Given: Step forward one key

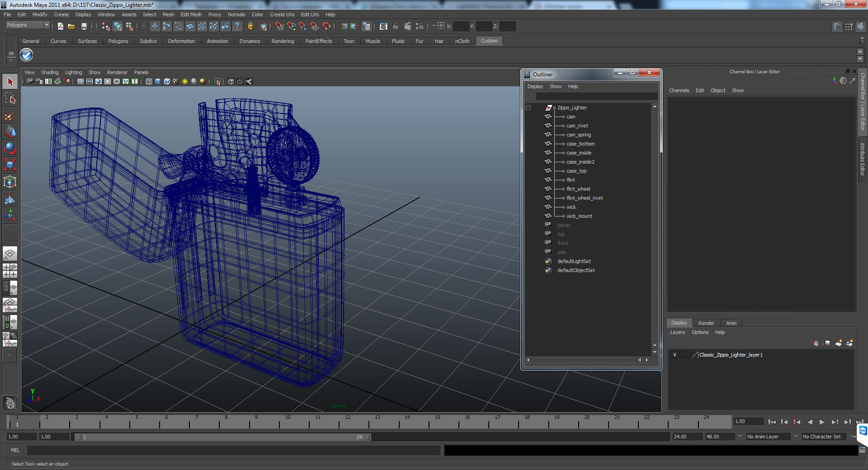Looking at the screenshot, I should pos(835,422).
